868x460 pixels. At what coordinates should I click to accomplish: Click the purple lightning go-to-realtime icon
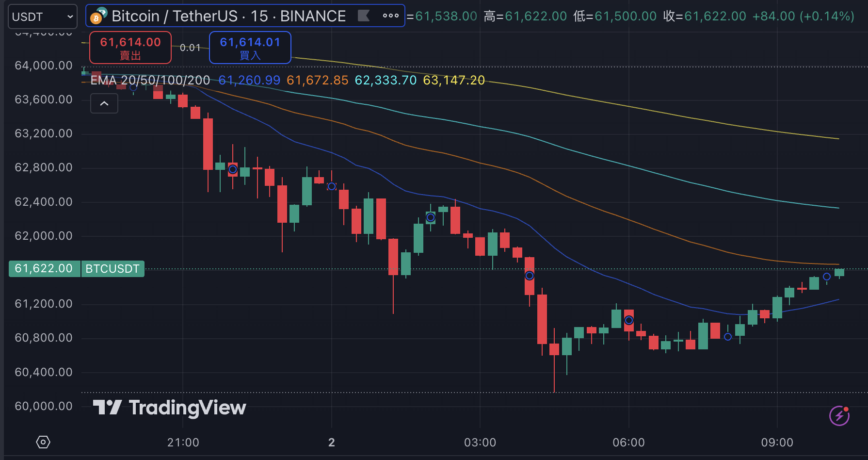(x=839, y=415)
